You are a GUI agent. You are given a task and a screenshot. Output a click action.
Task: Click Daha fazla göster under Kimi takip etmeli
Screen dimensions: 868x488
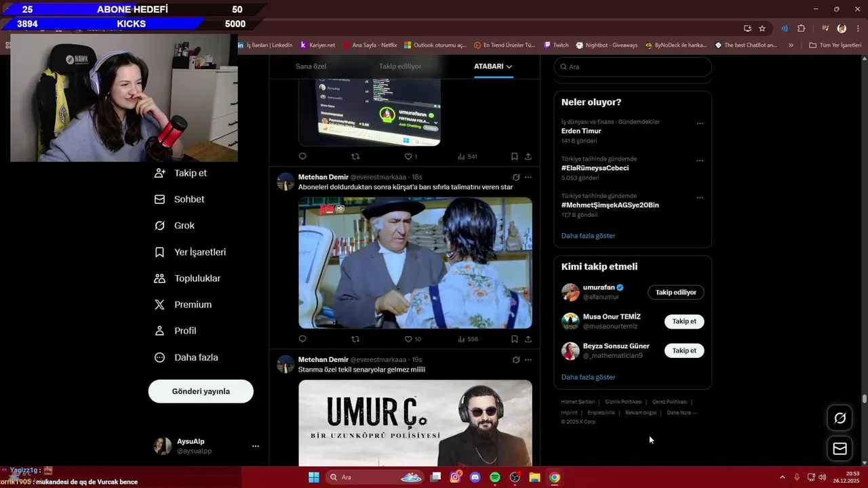coord(588,377)
